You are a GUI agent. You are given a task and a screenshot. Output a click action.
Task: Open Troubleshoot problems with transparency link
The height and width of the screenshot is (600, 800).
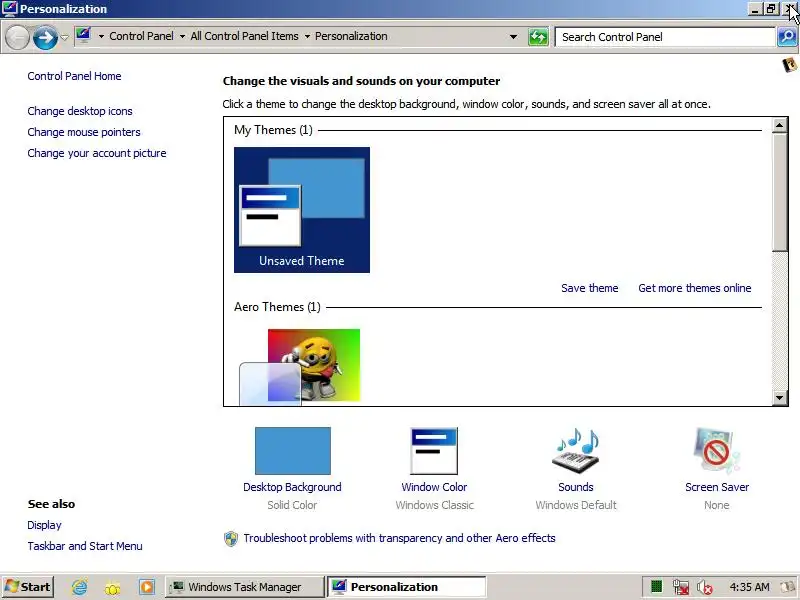pos(399,538)
